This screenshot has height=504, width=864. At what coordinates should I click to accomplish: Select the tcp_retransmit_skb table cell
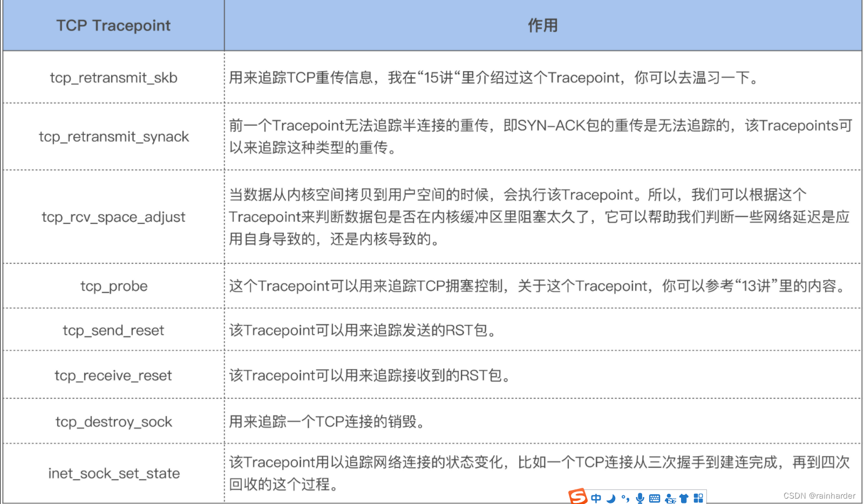pyautogui.click(x=113, y=77)
